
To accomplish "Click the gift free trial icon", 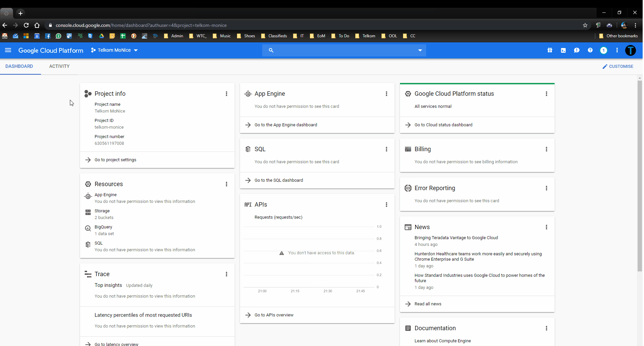I will click(550, 50).
